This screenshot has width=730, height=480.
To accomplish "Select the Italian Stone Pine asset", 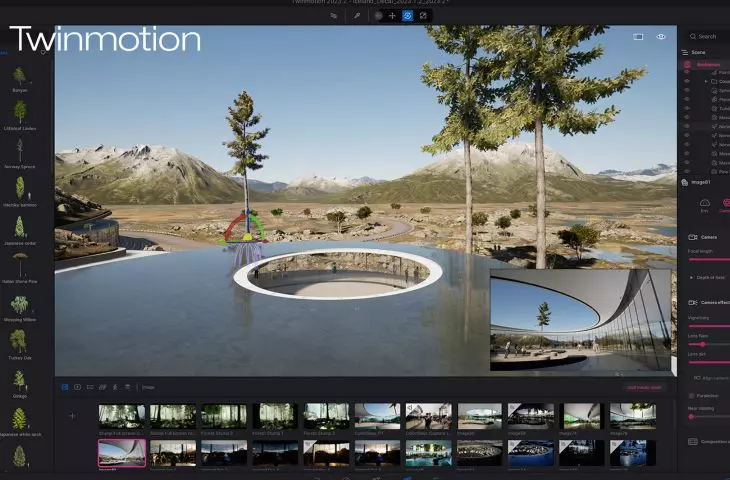I will click(x=20, y=269).
